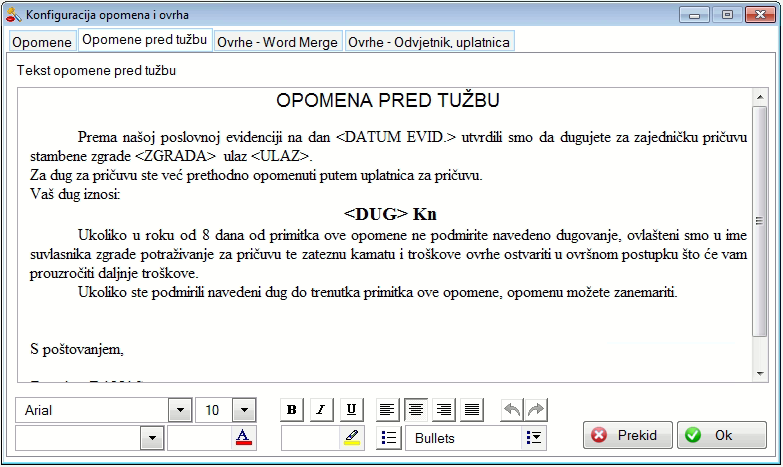Toggle italic formatting button
783x467 pixels.
click(321, 409)
